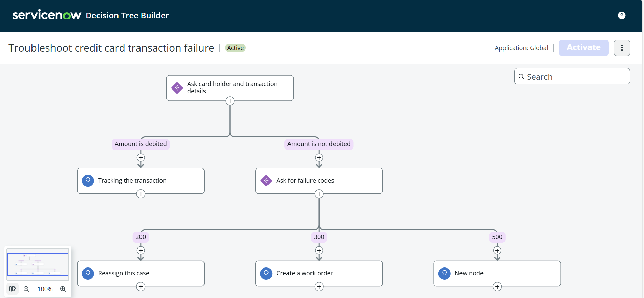Select the Ask for failure codes node
Viewport: 644px width, 298px height.
coord(319,181)
